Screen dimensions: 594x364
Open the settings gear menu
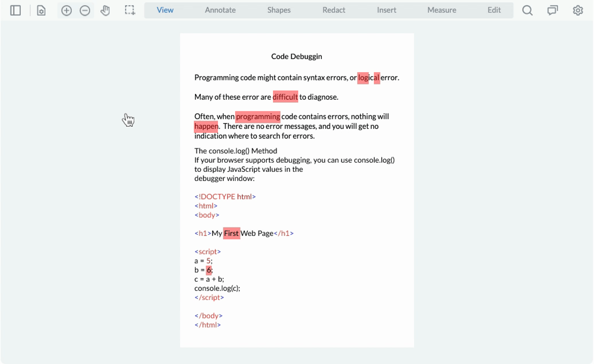coord(578,10)
